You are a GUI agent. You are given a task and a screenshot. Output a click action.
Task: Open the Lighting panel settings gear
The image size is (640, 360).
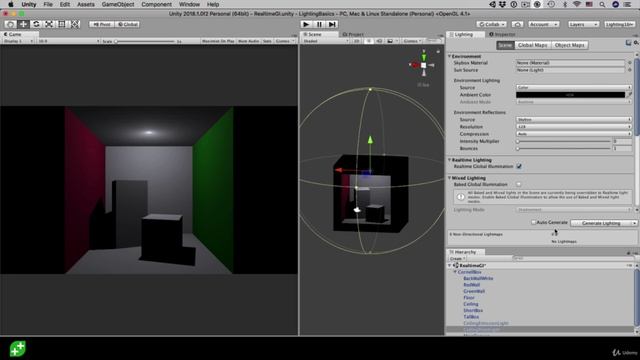click(x=636, y=42)
